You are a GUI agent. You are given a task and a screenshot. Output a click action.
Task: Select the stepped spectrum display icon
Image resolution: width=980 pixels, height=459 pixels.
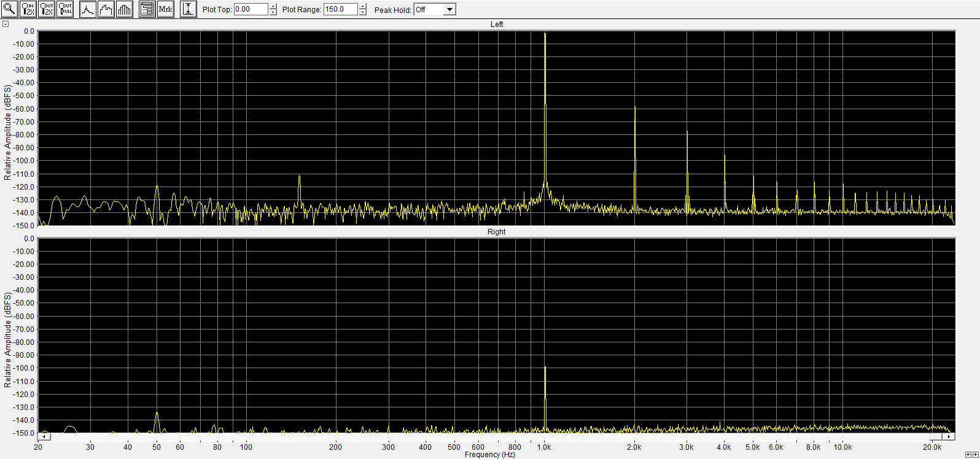coord(106,9)
